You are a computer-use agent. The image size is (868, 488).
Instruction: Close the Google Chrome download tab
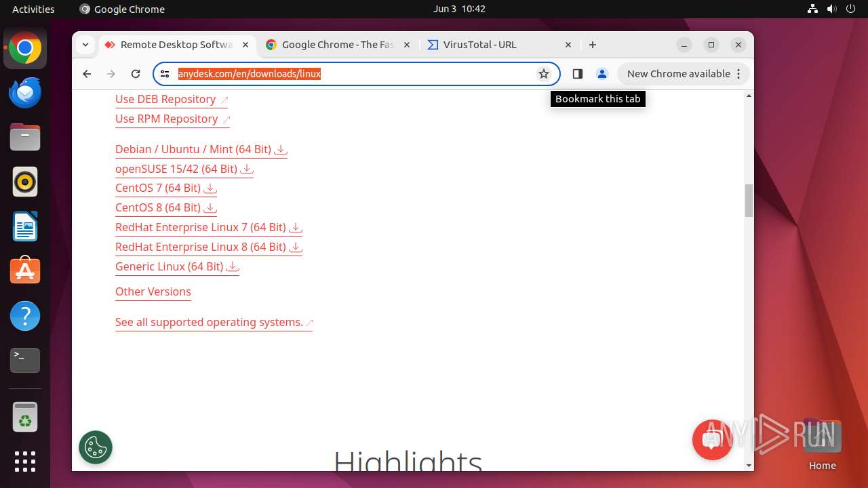[x=407, y=45]
